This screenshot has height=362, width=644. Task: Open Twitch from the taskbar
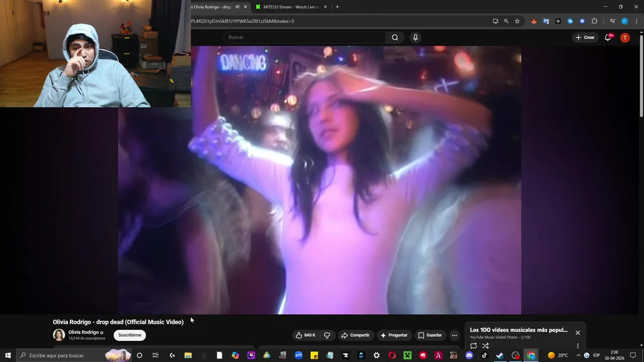tap(251, 355)
